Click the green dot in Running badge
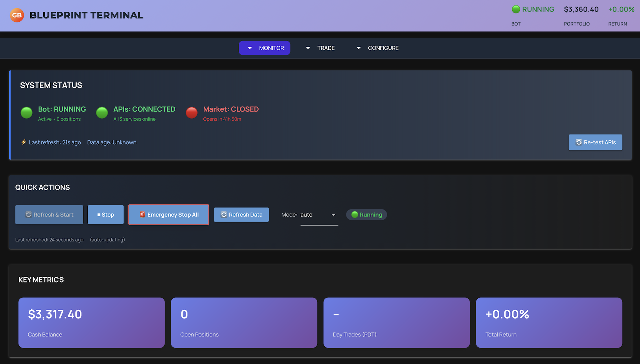Screen dimensions: 640x364 [355, 215]
